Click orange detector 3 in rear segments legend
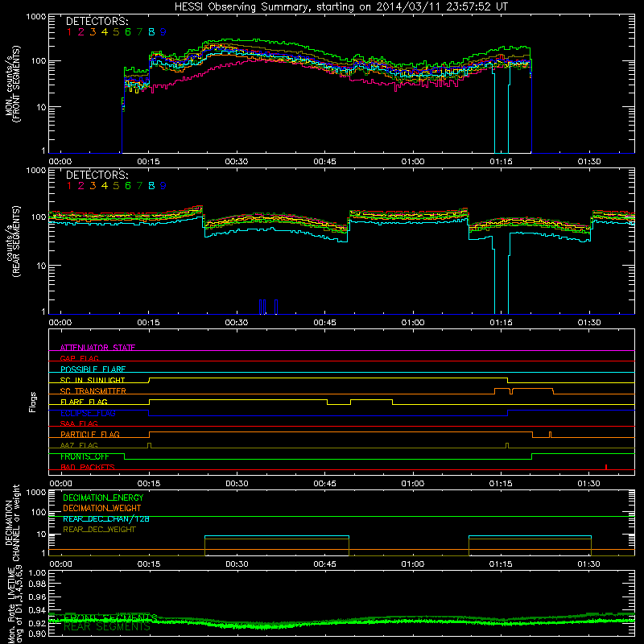Screen dimensions: 644x644 click(93, 186)
